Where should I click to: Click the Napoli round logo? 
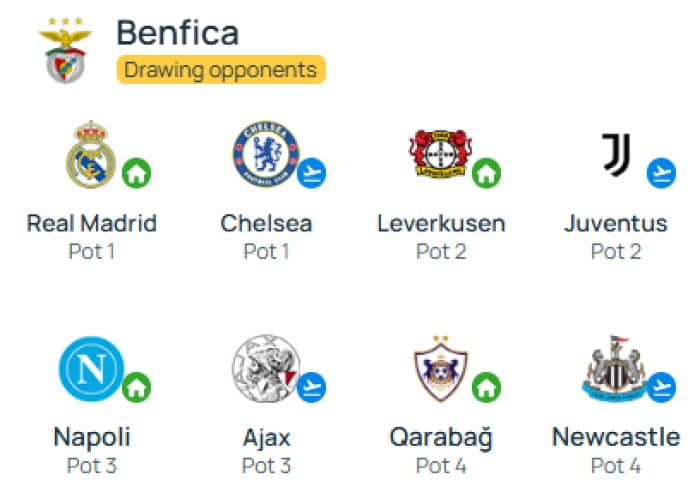pos(92,369)
